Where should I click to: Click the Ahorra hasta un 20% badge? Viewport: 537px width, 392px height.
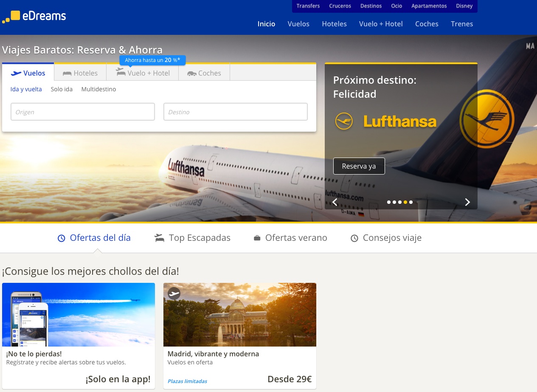(x=152, y=60)
